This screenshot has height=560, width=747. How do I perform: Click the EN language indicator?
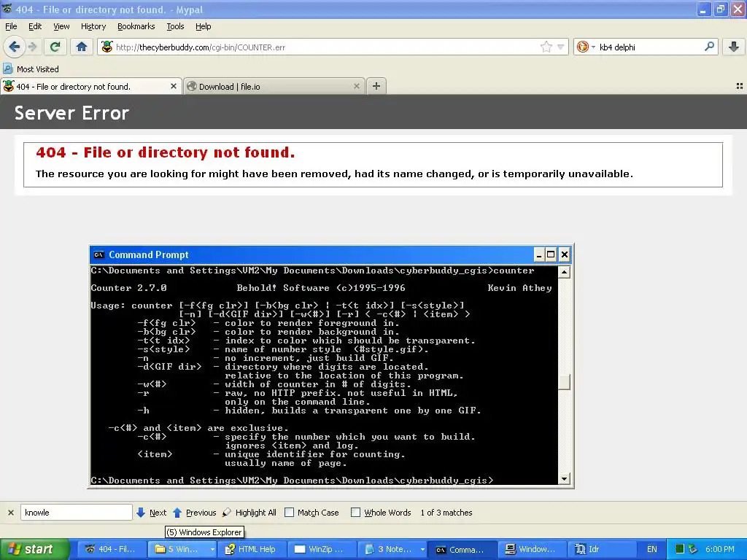(651, 549)
